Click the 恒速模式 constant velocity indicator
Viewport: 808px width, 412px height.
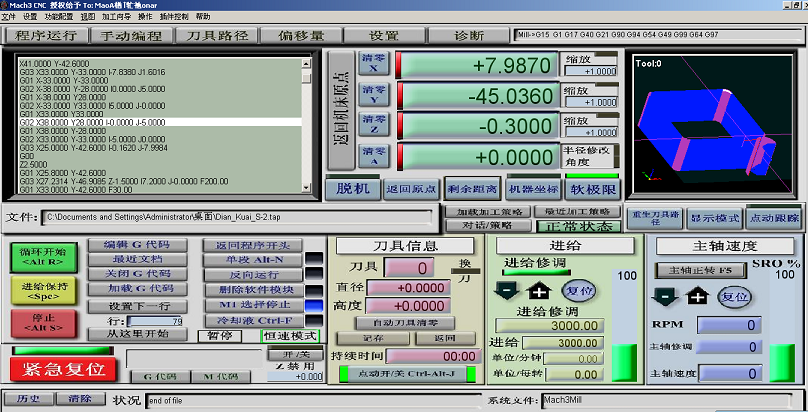(x=290, y=336)
